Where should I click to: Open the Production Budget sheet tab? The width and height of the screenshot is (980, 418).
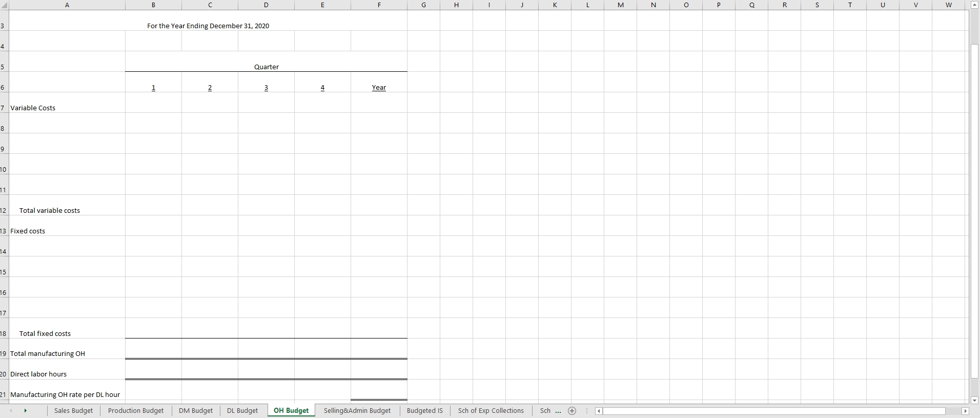pos(136,410)
